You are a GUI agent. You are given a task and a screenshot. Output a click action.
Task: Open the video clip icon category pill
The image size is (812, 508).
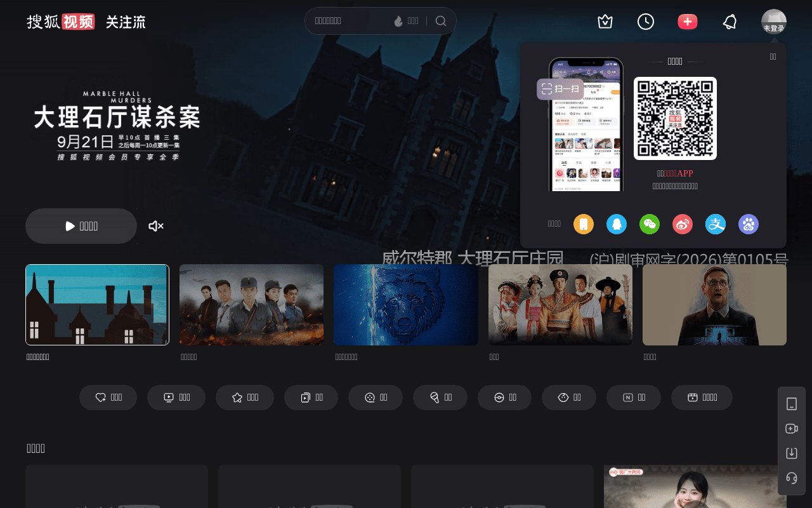311,398
